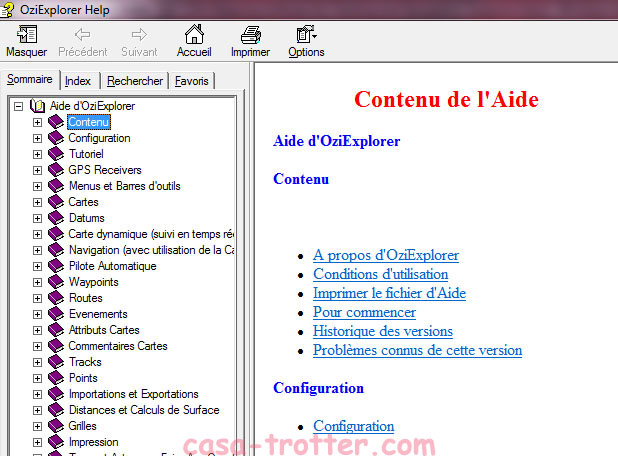The width and height of the screenshot is (618, 456).
Task: Click the Imprimer printer icon
Action: [251, 35]
